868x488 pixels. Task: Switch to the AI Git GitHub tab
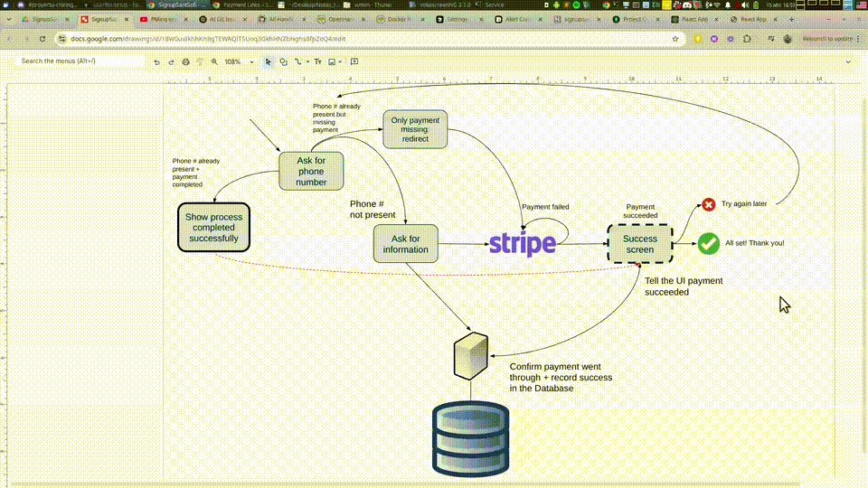(x=222, y=19)
